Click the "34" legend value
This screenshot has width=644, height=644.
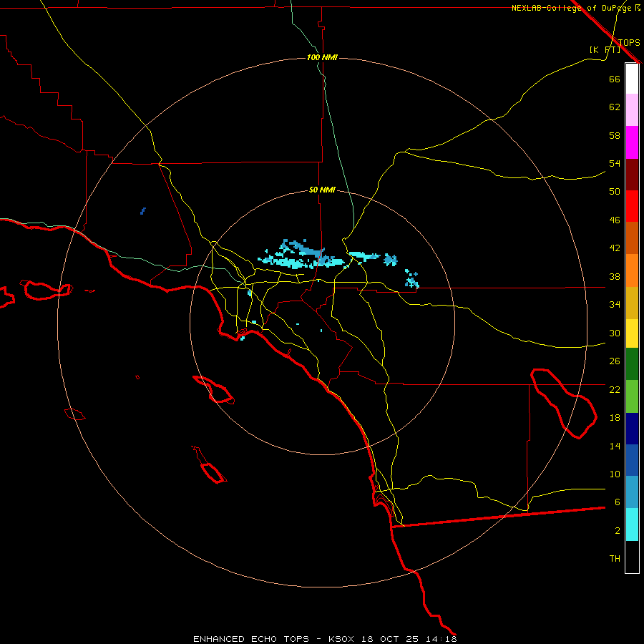pos(615,305)
